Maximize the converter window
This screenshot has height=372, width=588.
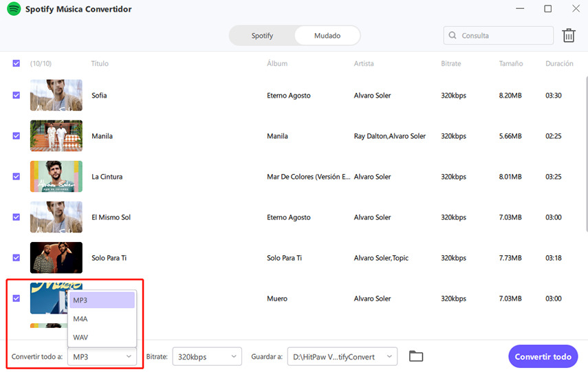tap(547, 8)
